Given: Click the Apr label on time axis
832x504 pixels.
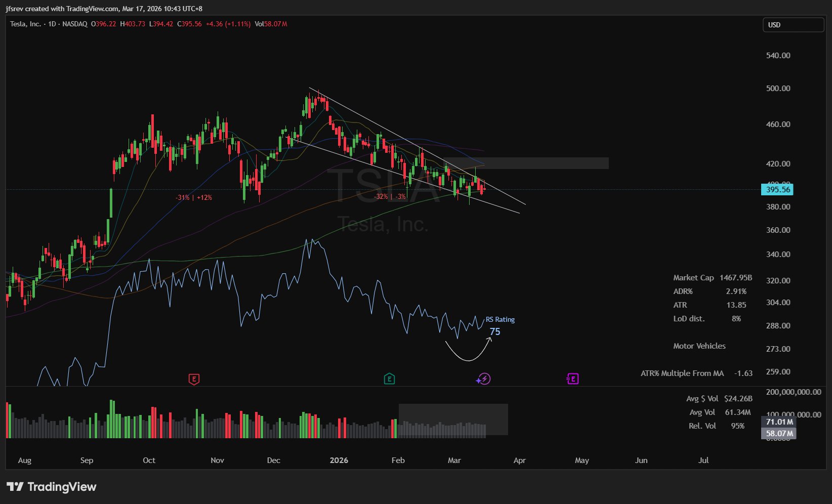Looking at the screenshot, I should [x=519, y=460].
